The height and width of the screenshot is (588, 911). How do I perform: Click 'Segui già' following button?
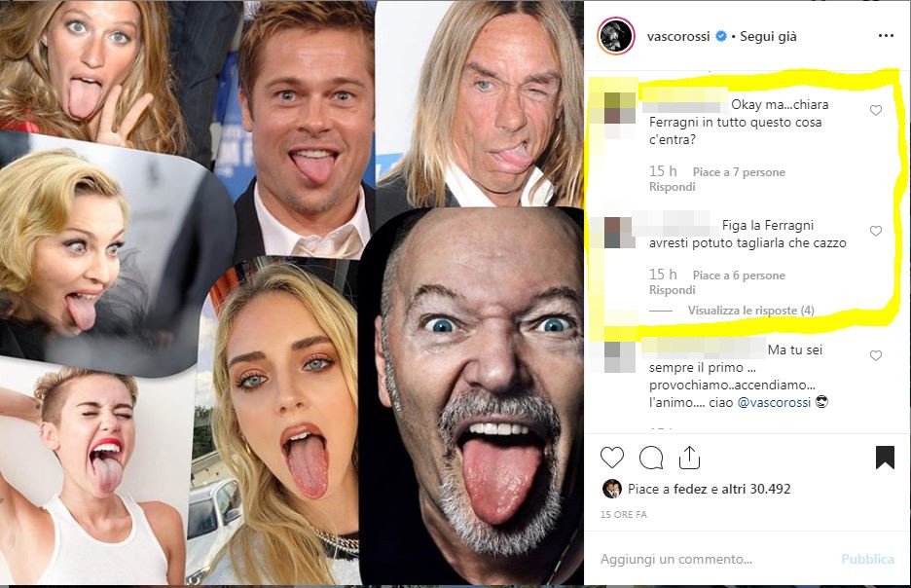[x=768, y=36]
